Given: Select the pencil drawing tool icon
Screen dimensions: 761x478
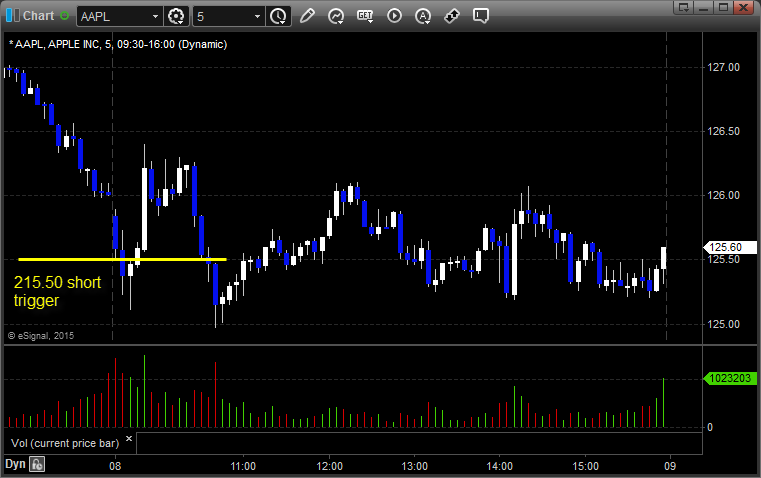Looking at the screenshot, I should click(307, 16).
